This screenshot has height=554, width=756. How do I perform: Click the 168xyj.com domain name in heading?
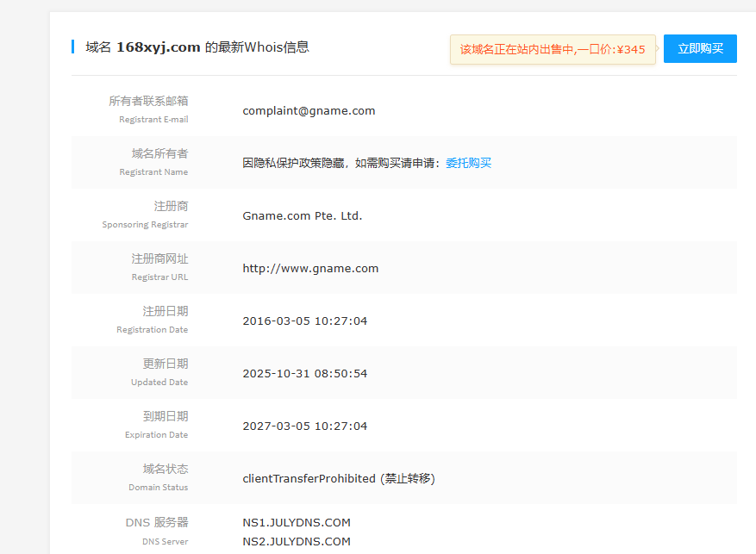click(159, 47)
